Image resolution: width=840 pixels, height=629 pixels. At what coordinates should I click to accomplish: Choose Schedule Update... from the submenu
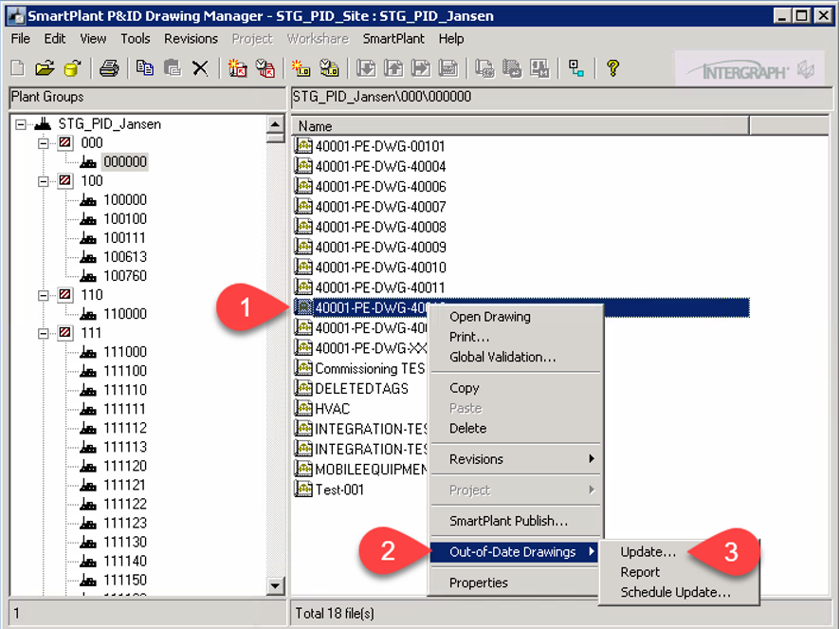[x=675, y=593]
